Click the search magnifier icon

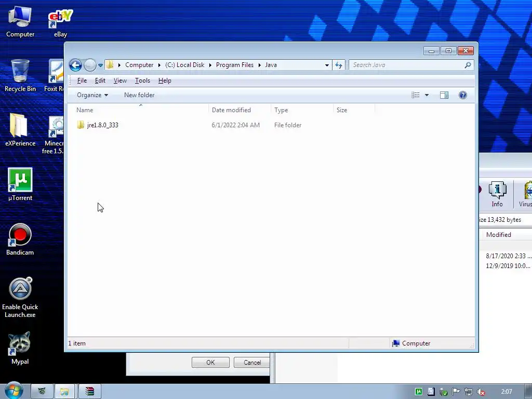click(468, 65)
